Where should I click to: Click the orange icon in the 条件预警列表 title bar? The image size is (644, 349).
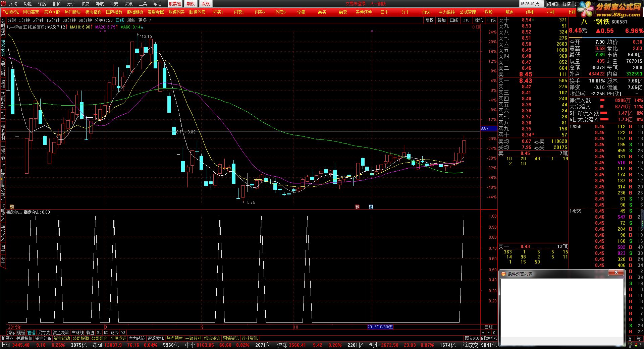pyautogui.click(x=503, y=274)
